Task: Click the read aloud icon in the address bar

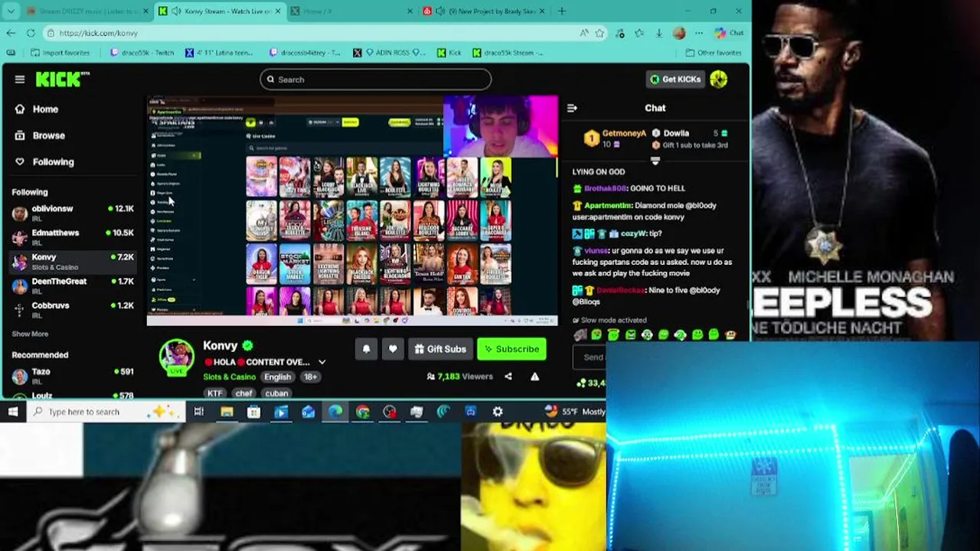Action: click(584, 33)
